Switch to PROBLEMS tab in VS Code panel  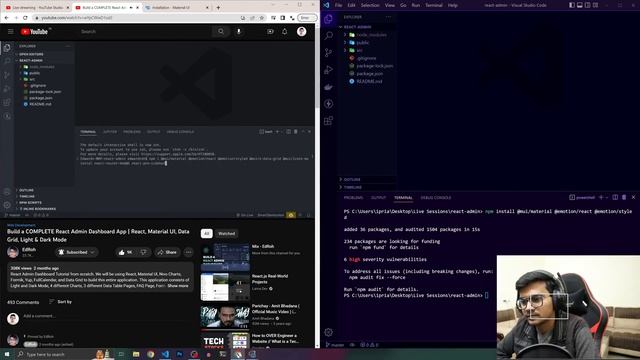click(353, 198)
